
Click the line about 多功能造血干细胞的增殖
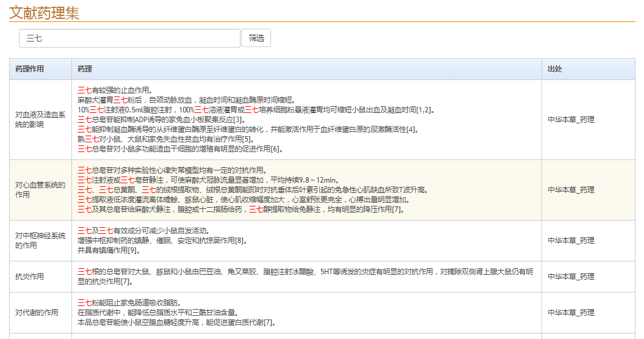click(180, 149)
